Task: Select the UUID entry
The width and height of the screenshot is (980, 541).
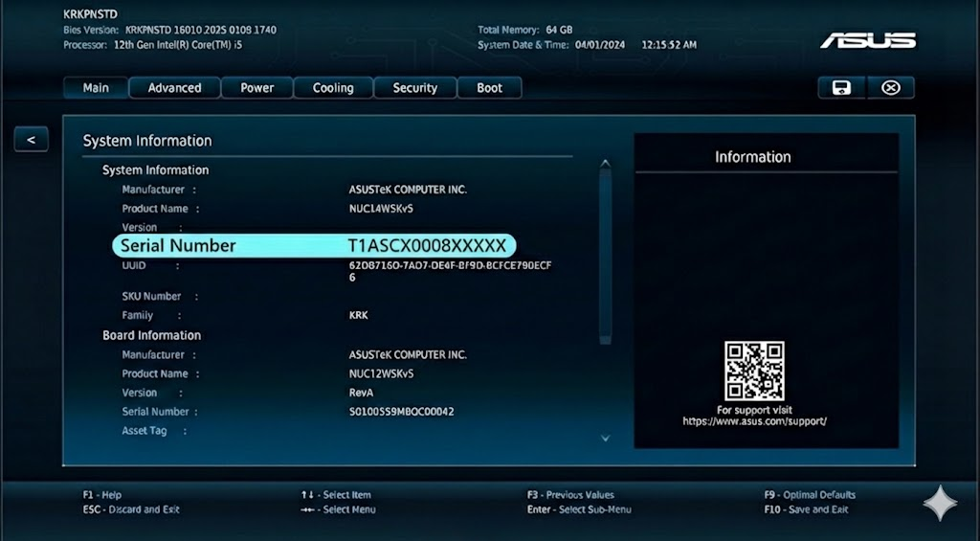Action: [450, 265]
